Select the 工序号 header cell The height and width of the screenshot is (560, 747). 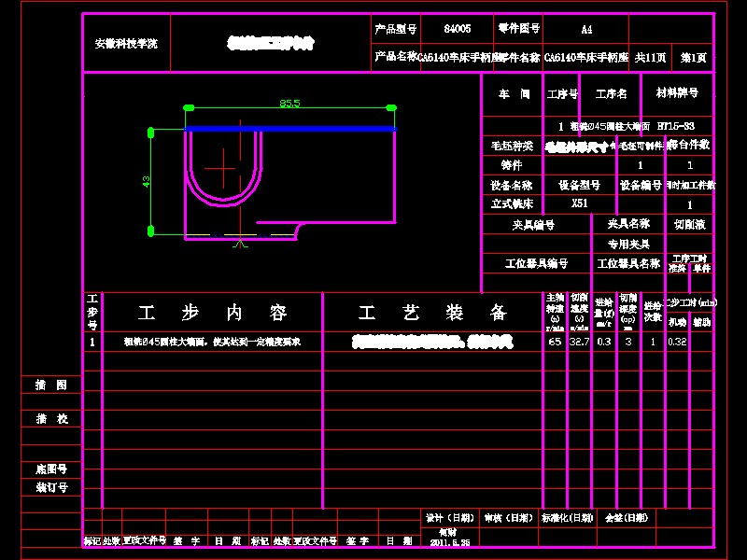tap(562, 94)
